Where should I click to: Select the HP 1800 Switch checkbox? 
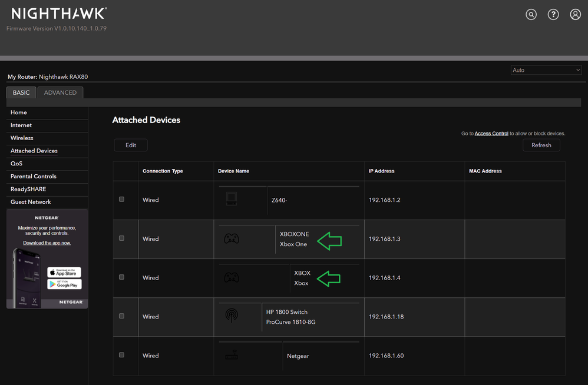pos(121,316)
